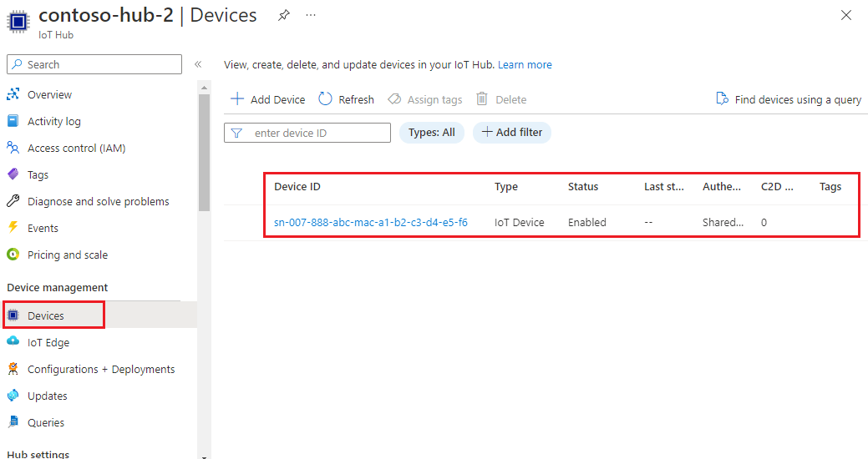The height and width of the screenshot is (459, 868).
Task: Click the Refresh icon in toolbar
Action: [x=326, y=99]
